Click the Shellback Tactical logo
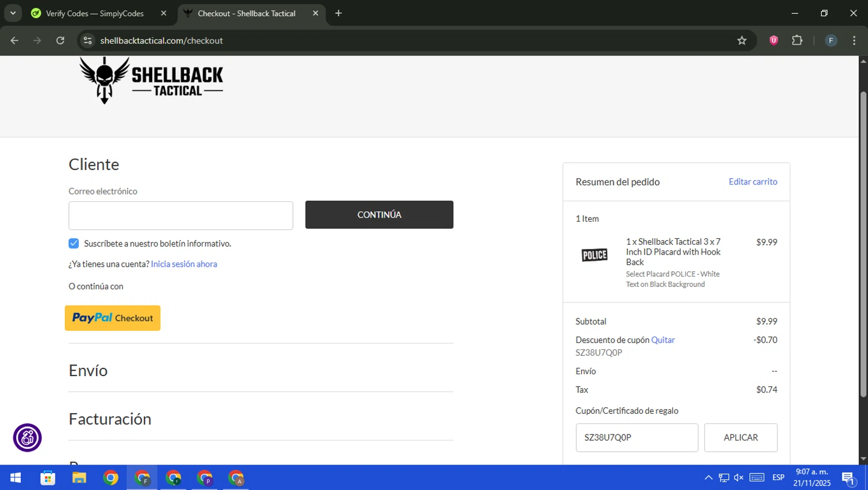Viewport: 868px width, 490px height. (151, 80)
